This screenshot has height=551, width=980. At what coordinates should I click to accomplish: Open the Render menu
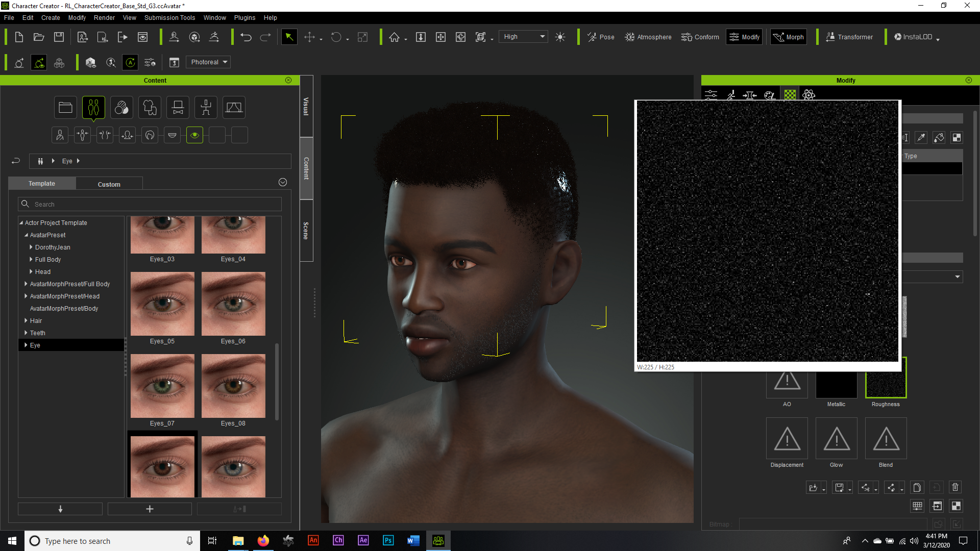(x=104, y=18)
